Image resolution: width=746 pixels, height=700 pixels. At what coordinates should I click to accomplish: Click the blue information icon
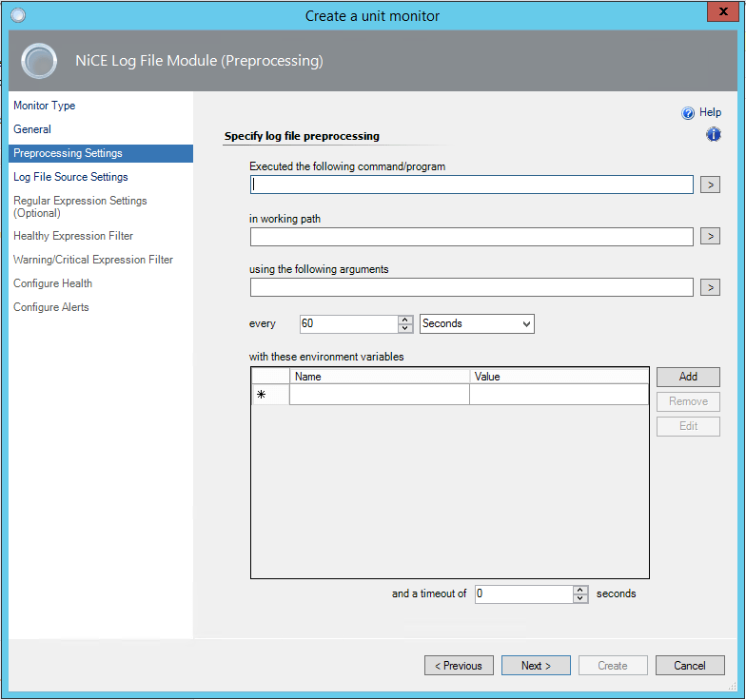714,135
